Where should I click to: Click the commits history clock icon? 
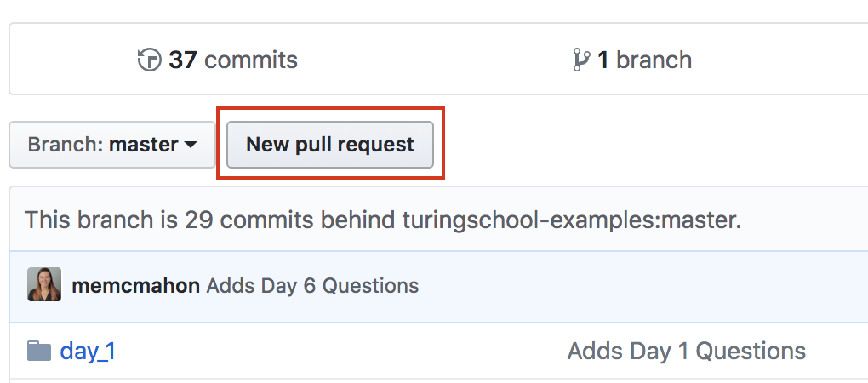(x=149, y=60)
